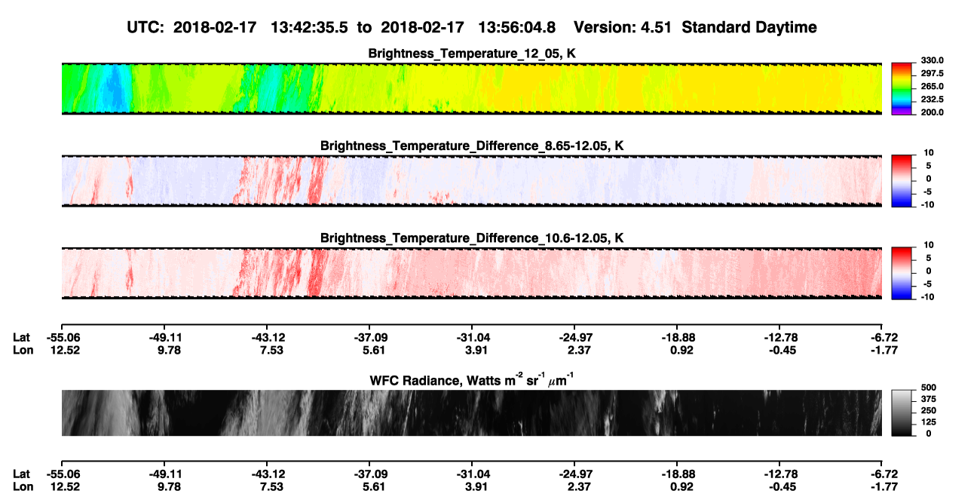Click latitude "-55.06" under the WFC Radiance panel
This screenshot has height=503, width=980.
[x=63, y=474]
